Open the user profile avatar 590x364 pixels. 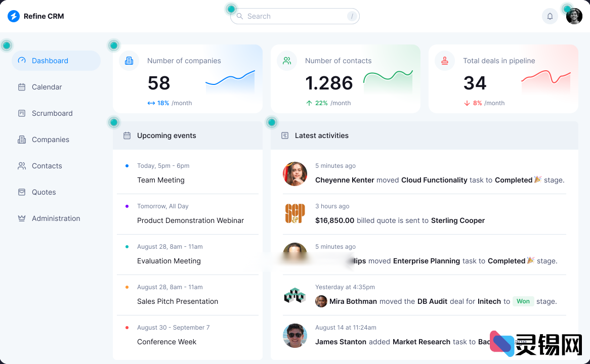[574, 16]
